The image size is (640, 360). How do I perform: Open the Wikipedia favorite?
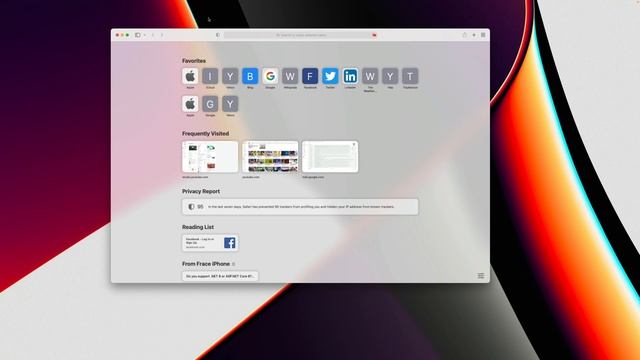click(x=290, y=76)
